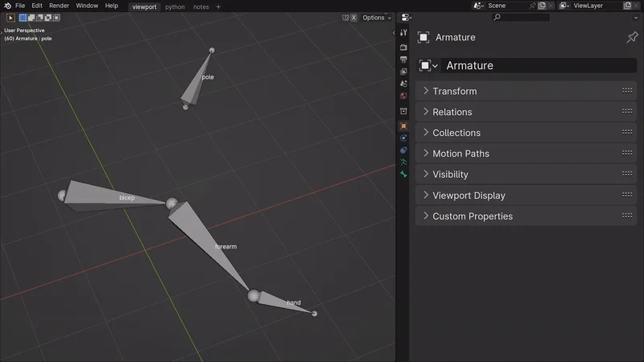This screenshot has width=644, height=362.
Task: Expand the Viewport Display panel
Action: (526, 195)
